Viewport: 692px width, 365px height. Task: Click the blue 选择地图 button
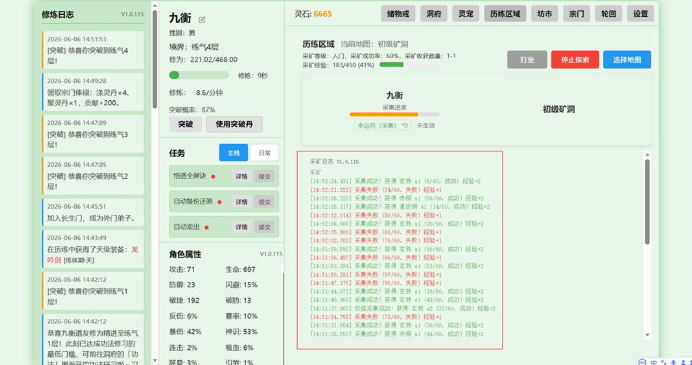tap(627, 60)
